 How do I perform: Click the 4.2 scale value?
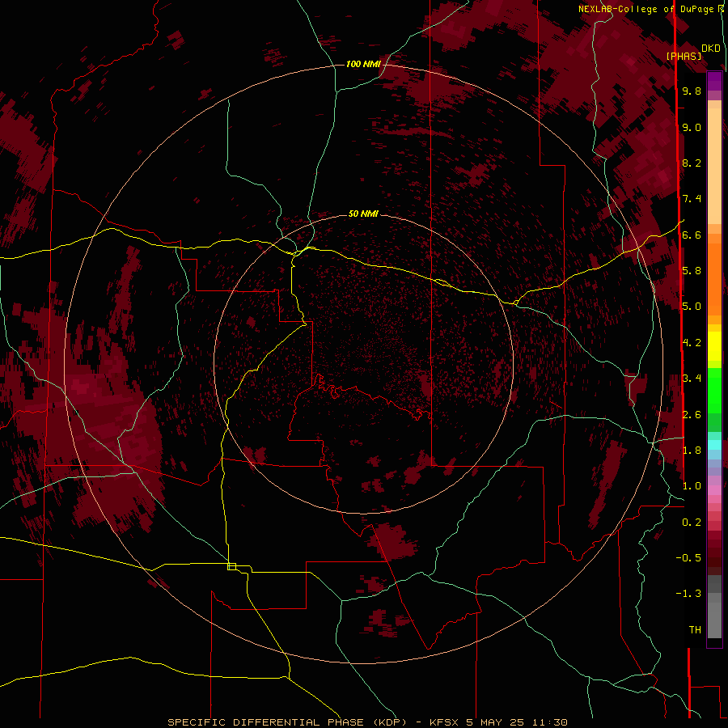coord(692,343)
